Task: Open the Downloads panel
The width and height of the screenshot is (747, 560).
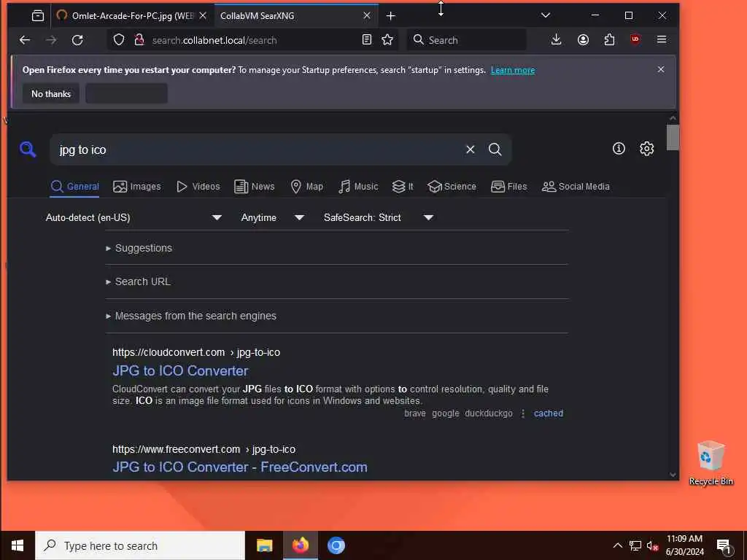Action: point(556,39)
